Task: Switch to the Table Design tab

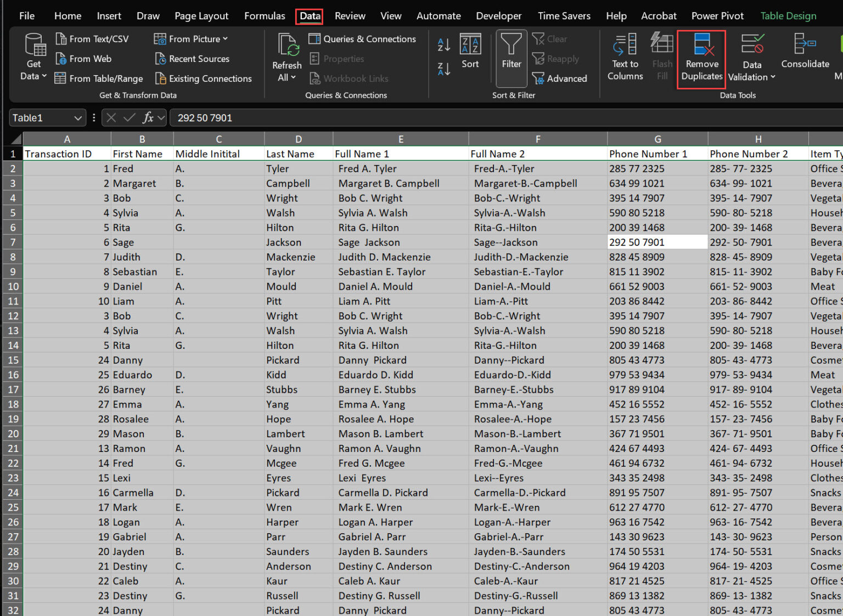Action: [x=788, y=16]
